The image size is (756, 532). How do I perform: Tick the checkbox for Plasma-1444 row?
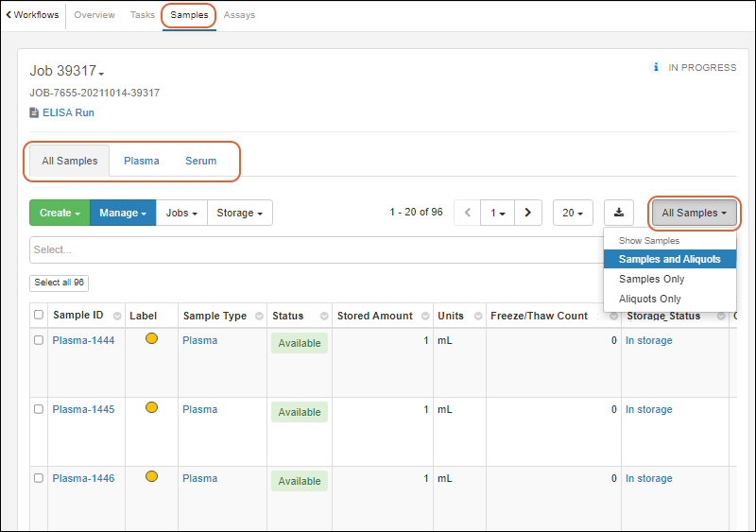39,340
